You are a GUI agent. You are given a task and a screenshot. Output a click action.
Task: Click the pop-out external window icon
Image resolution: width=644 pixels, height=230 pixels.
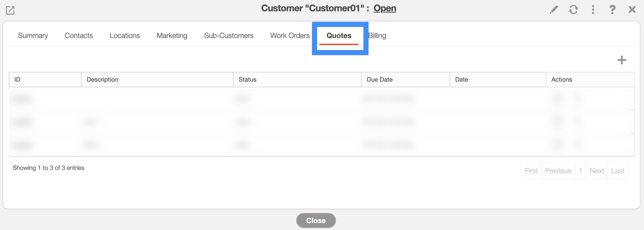point(10,10)
